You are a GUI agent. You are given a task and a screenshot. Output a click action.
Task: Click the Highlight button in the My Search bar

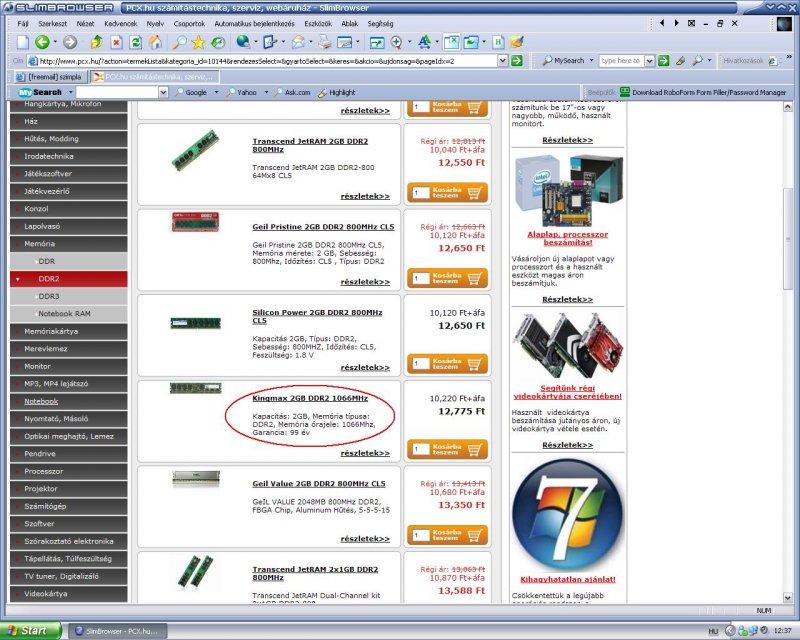337,92
